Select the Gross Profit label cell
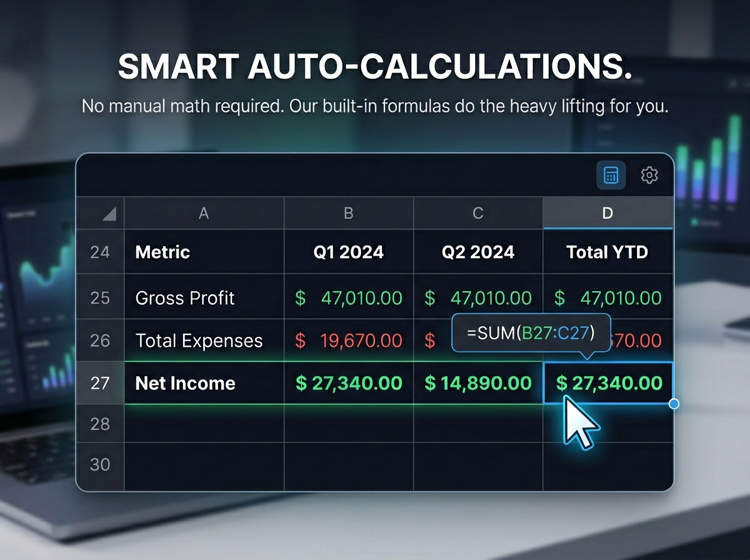750x560 pixels. [185, 298]
